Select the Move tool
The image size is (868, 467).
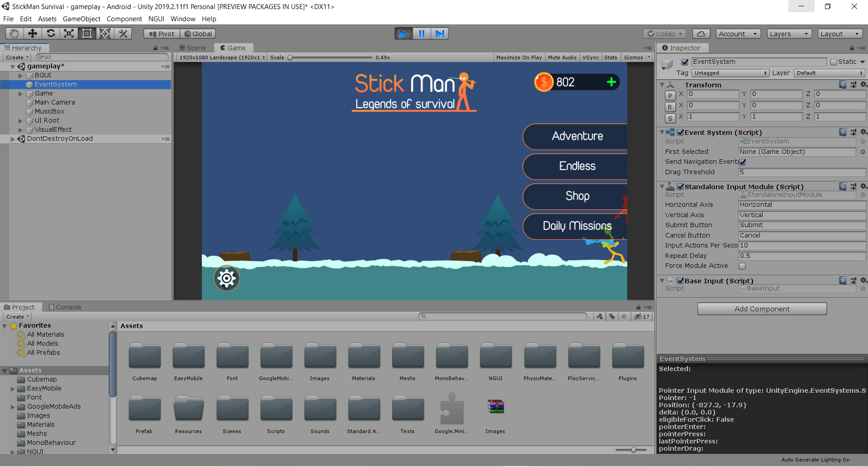[33, 33]
